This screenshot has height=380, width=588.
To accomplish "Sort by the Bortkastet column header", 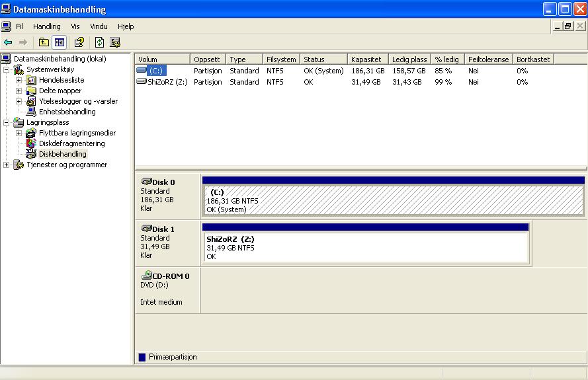I will (x=533, y=59).
